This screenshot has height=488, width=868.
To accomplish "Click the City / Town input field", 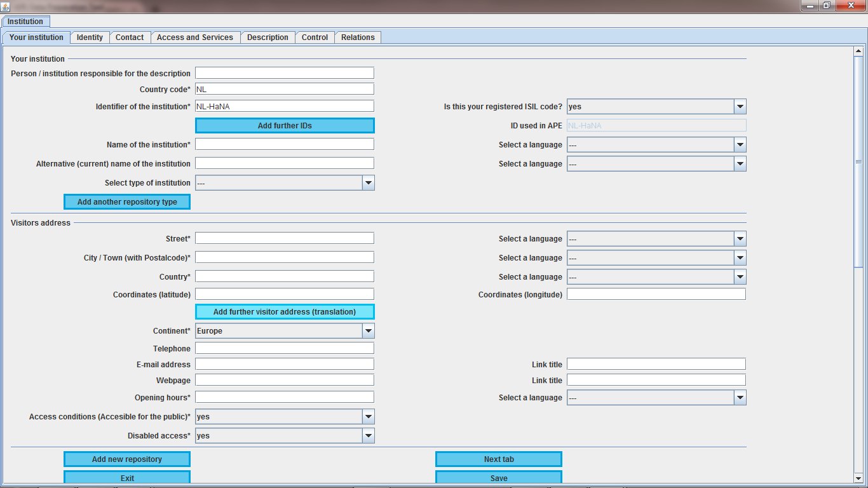I will [x=285, y=257].
